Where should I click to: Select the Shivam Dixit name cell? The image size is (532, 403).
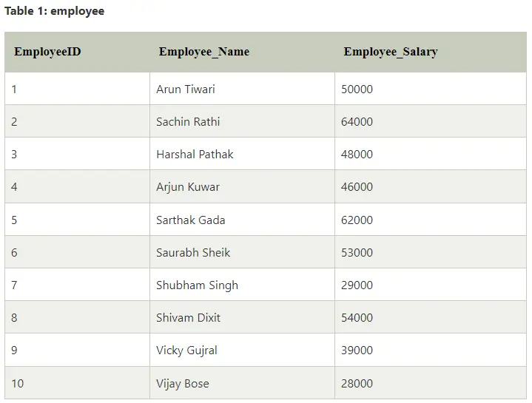pos(242,317)
